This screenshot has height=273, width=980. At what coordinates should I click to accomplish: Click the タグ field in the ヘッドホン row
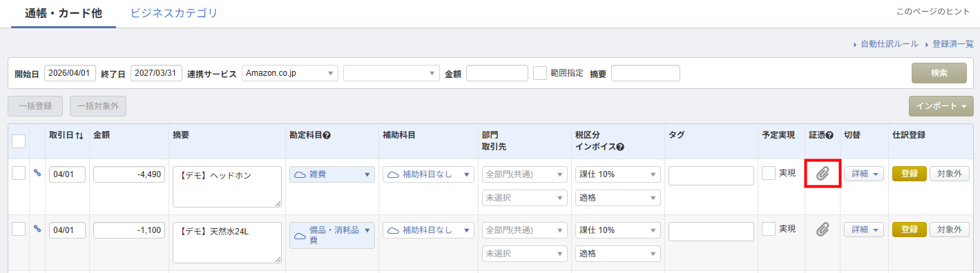click(x=711, y=176)
